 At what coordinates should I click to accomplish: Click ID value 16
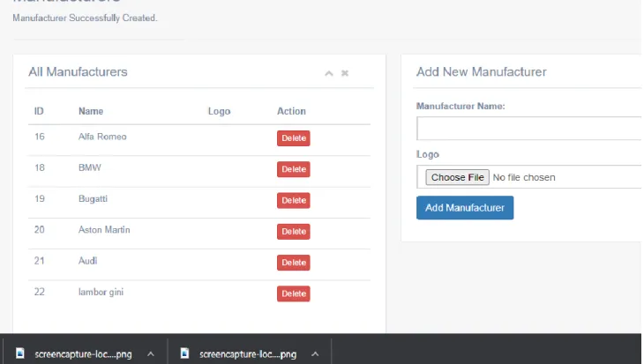point(40,137)
